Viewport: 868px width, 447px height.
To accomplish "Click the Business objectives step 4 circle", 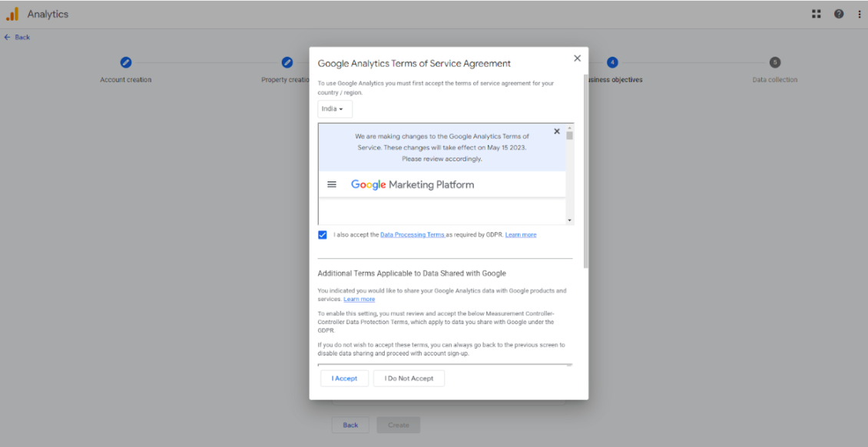I will (x=612, y=62).
